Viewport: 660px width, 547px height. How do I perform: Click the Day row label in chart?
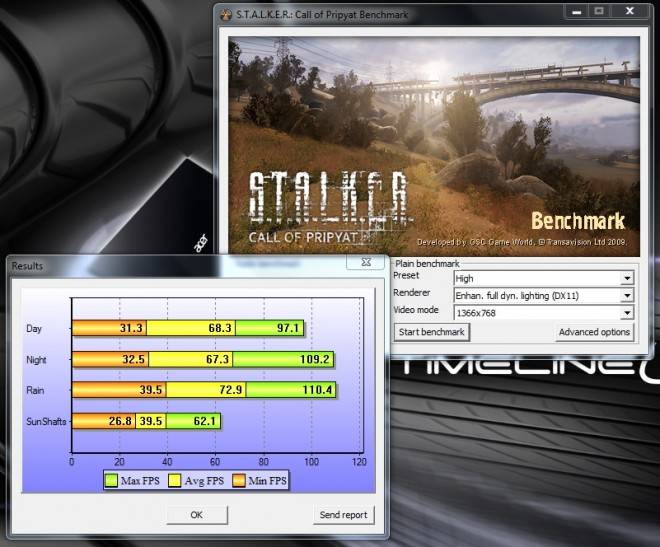34,329
